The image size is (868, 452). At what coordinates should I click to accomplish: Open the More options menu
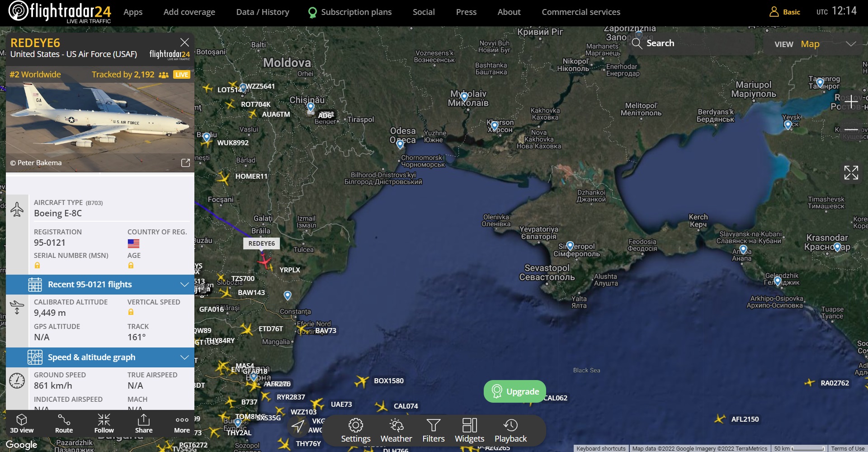pyautogui.click(x=182, y=424)
